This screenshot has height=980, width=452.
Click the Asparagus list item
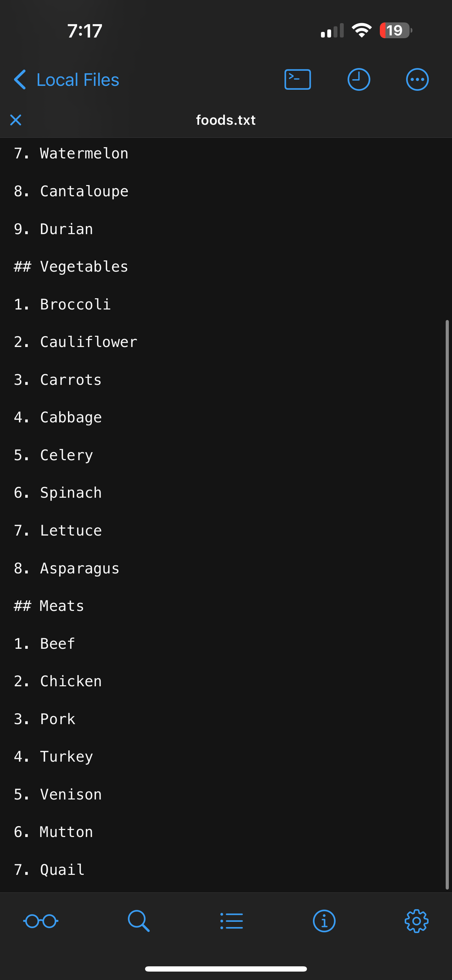pyautogui.click(x=80, y=568)
